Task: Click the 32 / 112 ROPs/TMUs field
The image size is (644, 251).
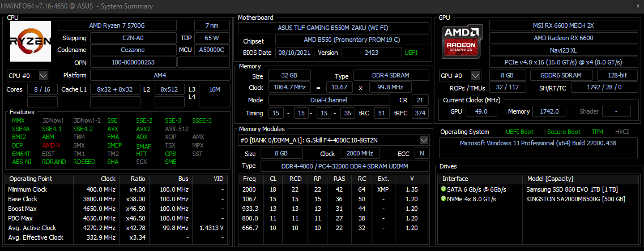Action: 507,88
